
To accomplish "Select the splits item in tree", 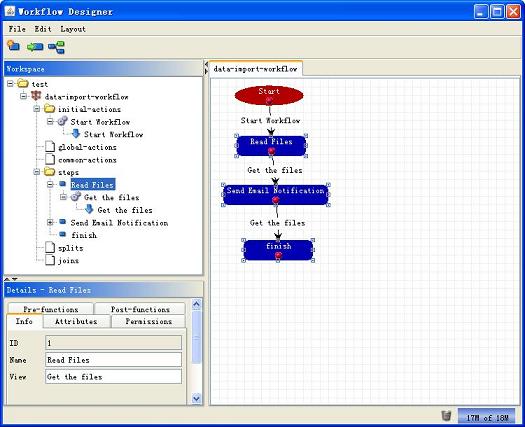I will pyautogui.click(x=71, y=248).
